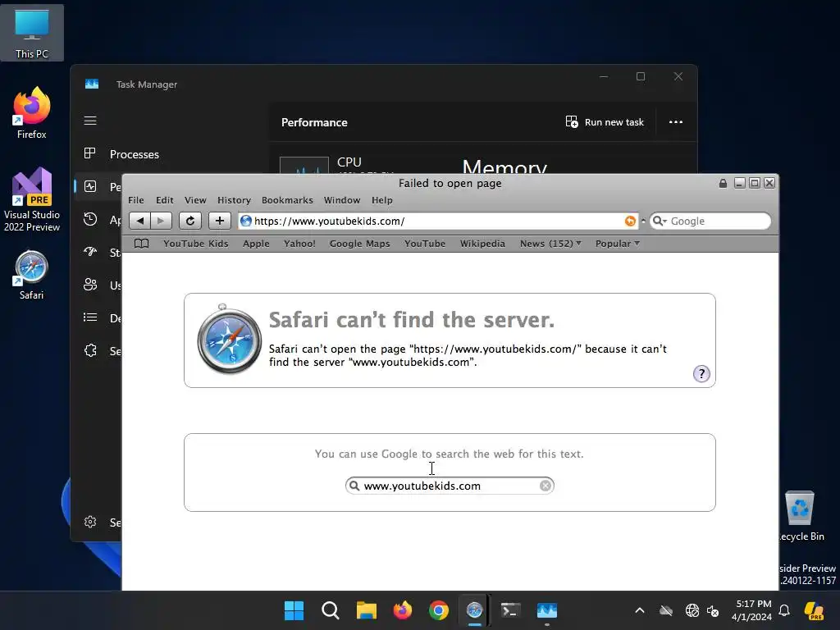Expand the News (152) bookmarks folder
The image size is (840, 630).
550,243
